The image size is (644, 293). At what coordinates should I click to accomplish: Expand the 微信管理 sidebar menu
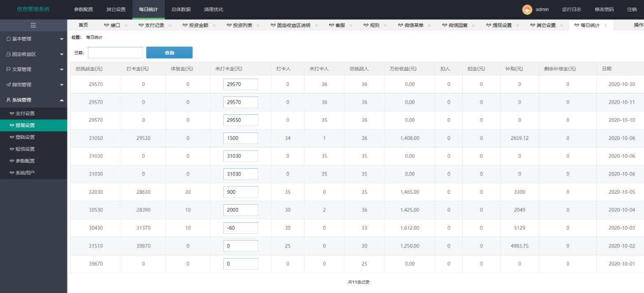click(33, 84)
